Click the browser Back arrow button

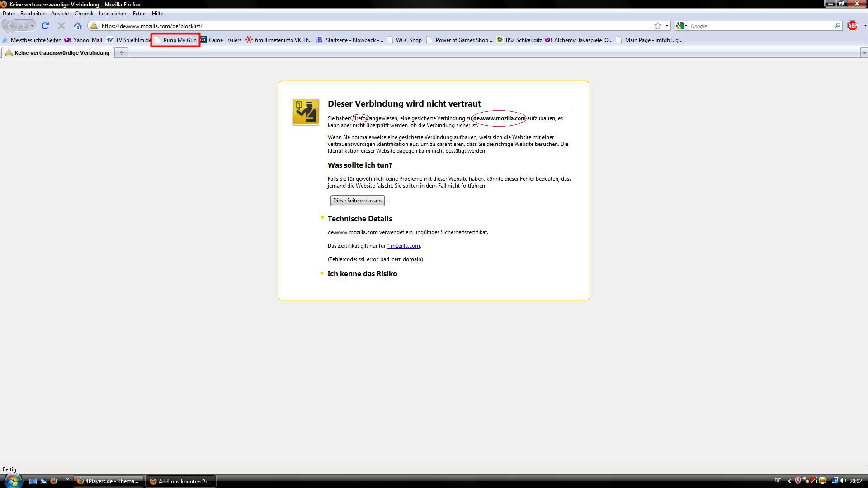10,26
